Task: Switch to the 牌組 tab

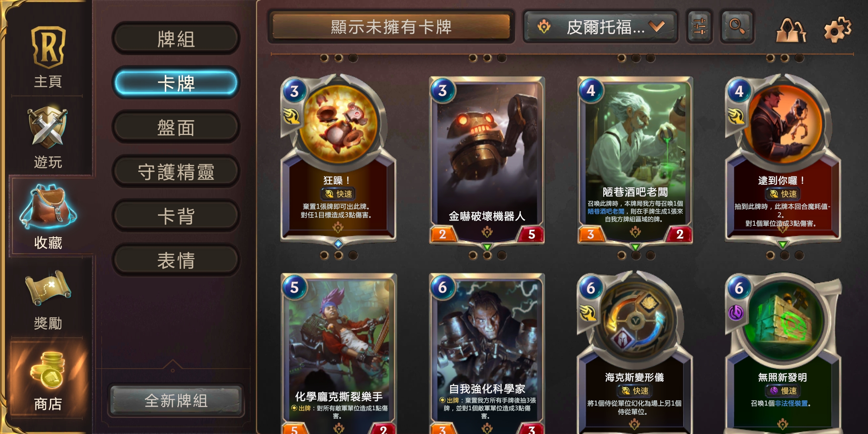Action: point(176,39)
